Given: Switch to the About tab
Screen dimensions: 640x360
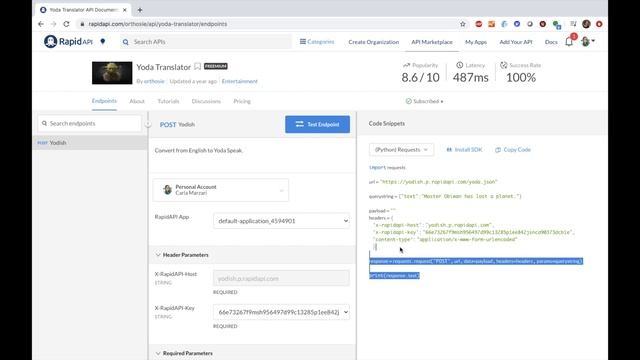Looking at the screenshot, I should tap(137, 101).
